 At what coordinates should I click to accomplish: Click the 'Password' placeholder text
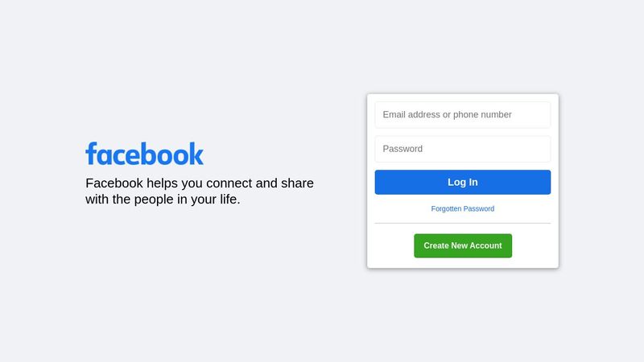(x=402, y=149)
